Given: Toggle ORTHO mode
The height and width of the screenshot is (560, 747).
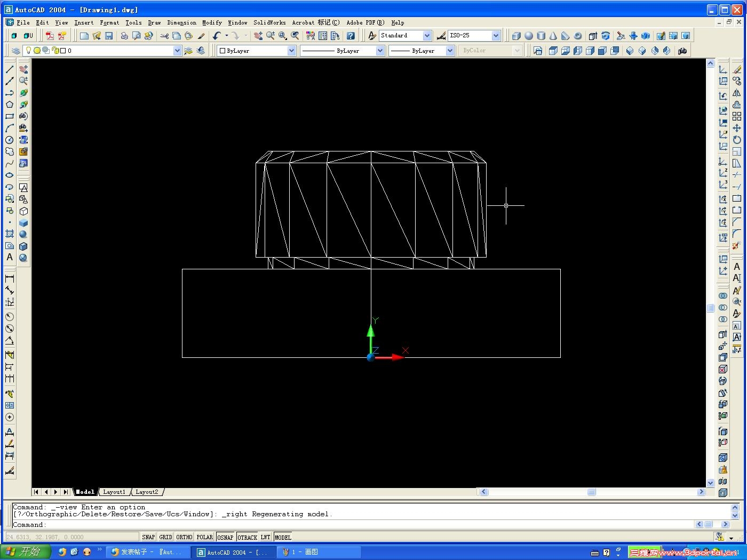Looking at the screenshot, I should point(184,537).
